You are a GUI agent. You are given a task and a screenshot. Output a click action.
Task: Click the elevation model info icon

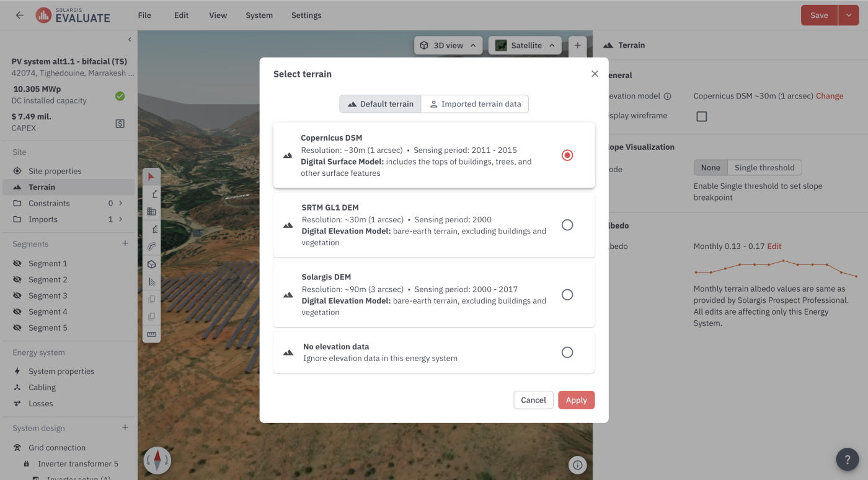668,96
